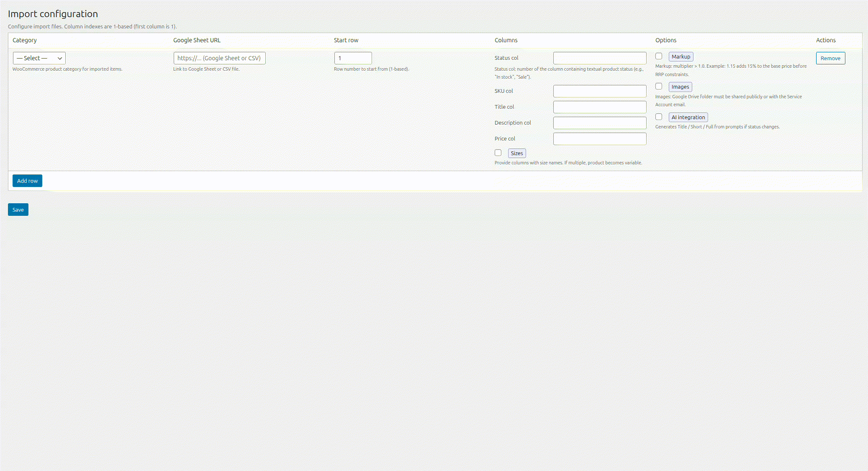Select a WooCommerce category from the Select menu

[x=39, y=58]
